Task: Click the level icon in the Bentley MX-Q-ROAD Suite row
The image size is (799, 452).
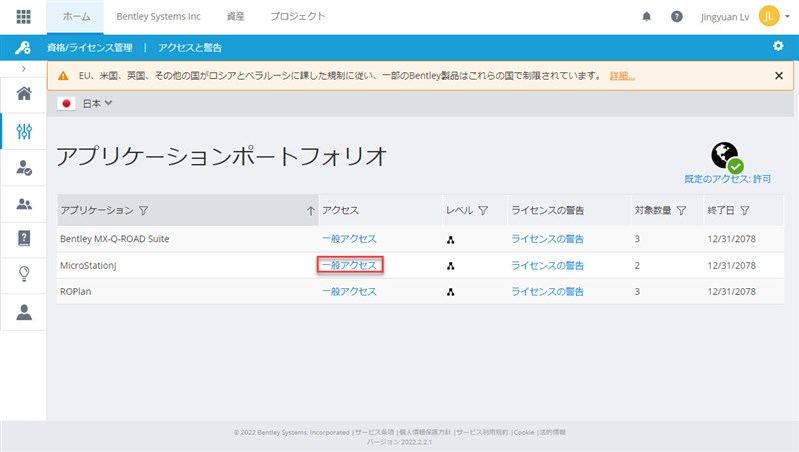Action: click(x=450, y=240)
